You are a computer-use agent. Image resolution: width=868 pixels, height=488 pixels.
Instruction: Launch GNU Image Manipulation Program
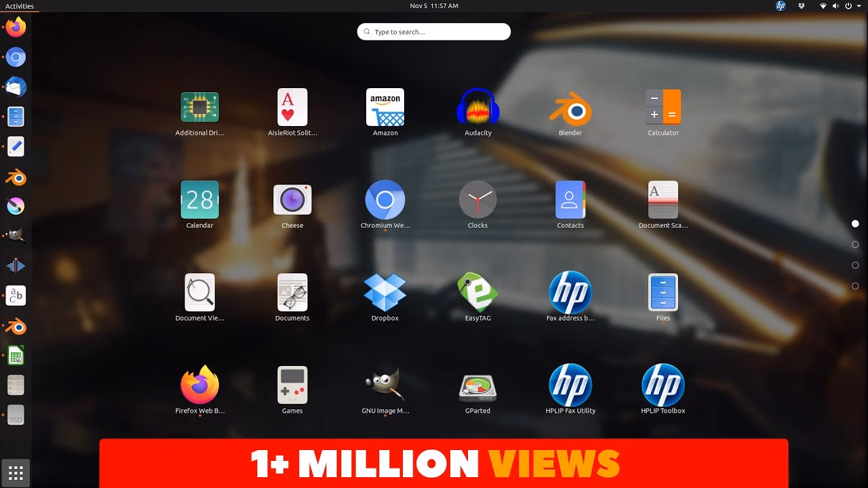pyautogui.click(x=385, y=385)
